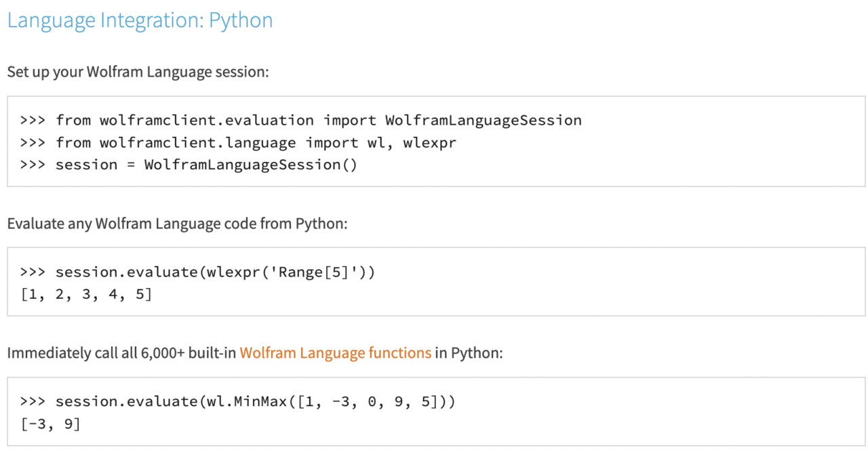Select the first code block

434,142
